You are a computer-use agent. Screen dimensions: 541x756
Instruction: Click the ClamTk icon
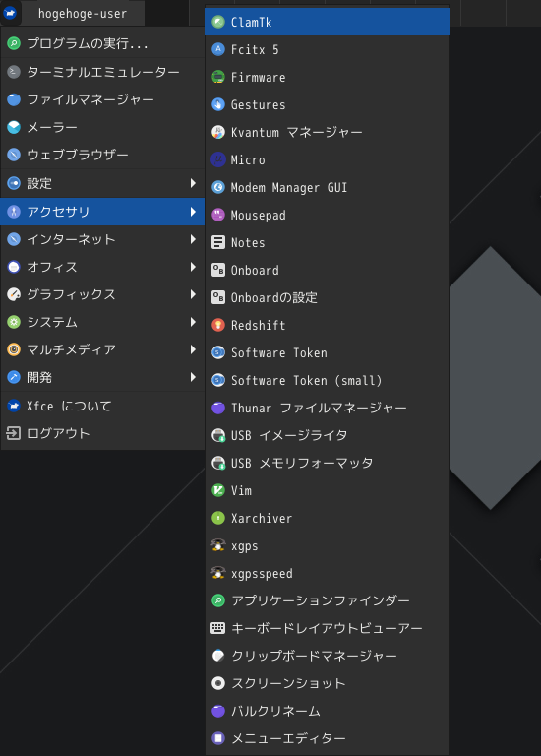click(x=218, y=22)
